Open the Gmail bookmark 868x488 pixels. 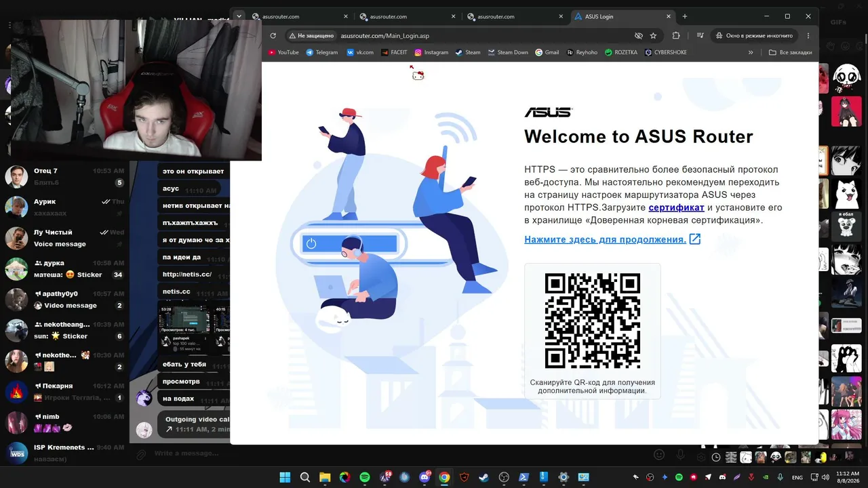(x=547, y=52)
